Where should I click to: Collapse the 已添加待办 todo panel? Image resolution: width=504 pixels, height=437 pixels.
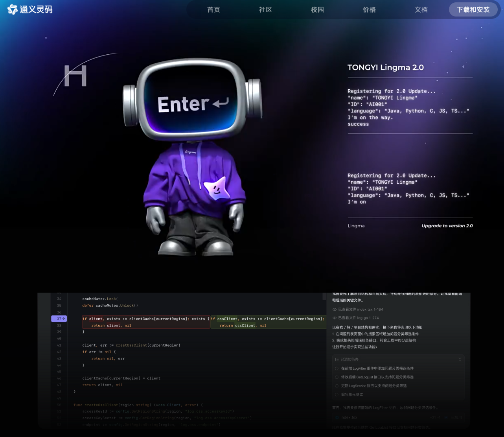tap(460, 360)
